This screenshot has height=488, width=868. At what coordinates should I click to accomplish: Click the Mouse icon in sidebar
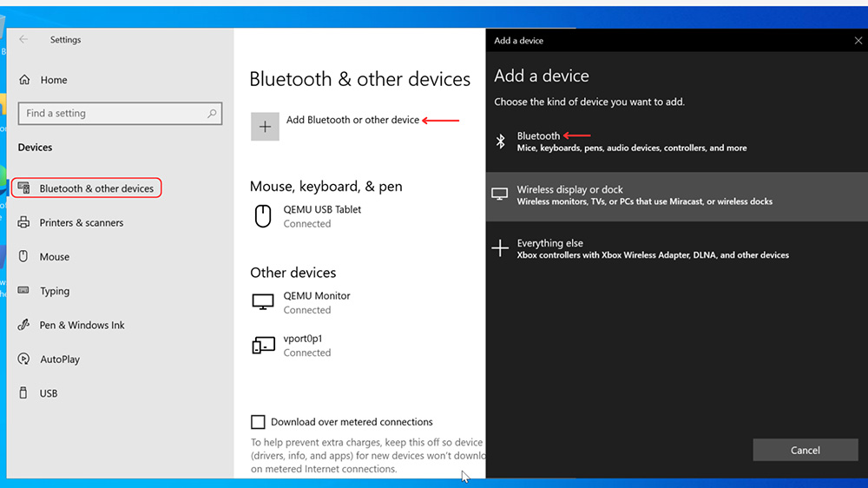(x=23, y=256)
